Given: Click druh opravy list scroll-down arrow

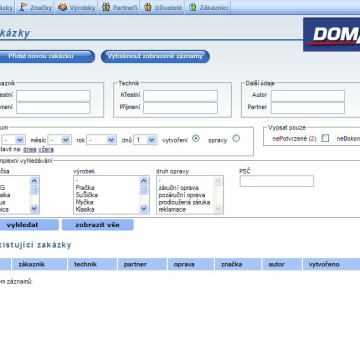Looking at the screenshot, I should click(218, 209).
